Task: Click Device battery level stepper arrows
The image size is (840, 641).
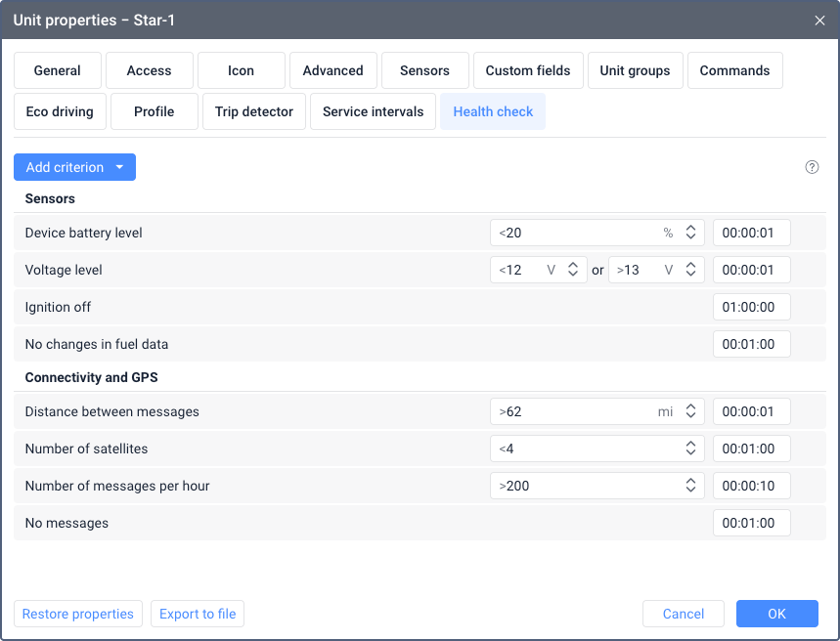Action: click(x=690, y=233)
